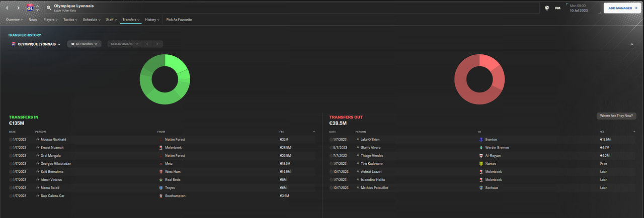The height and width of the screenshot is (218, 644).
Task: Click date icon in Orel Mangala row
Action: (11, 156)
